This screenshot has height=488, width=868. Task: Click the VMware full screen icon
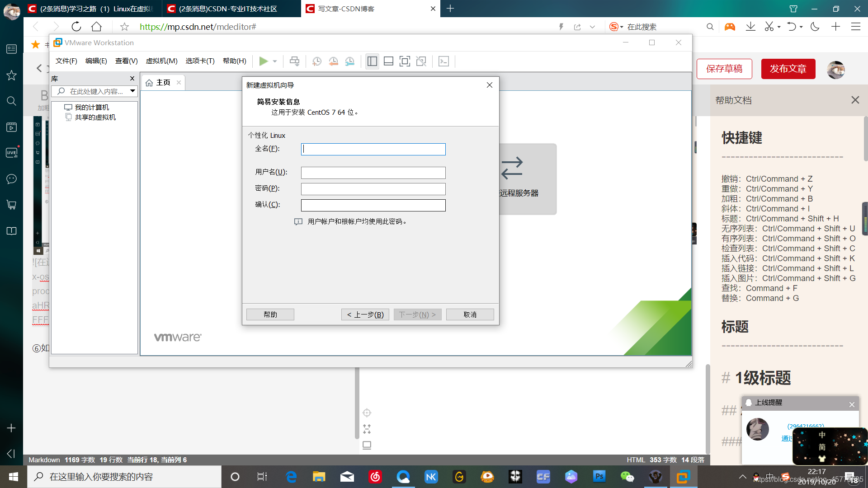point(405,61)
